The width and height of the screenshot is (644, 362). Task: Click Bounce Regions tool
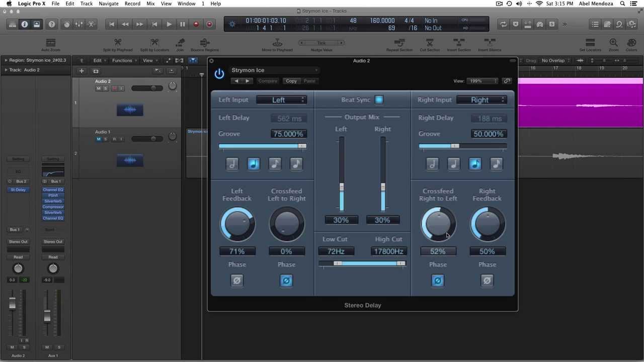coord(204,45)
